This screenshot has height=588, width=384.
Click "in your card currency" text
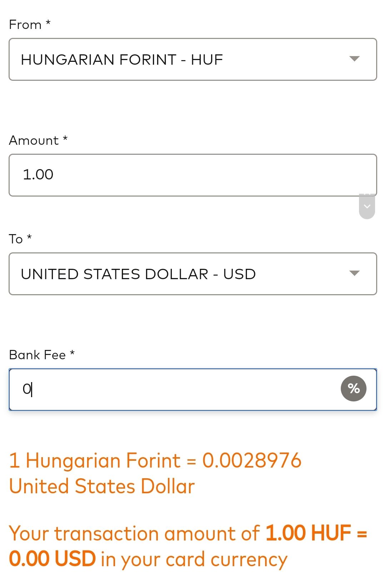pyautogui.click(x=194, y=560)
